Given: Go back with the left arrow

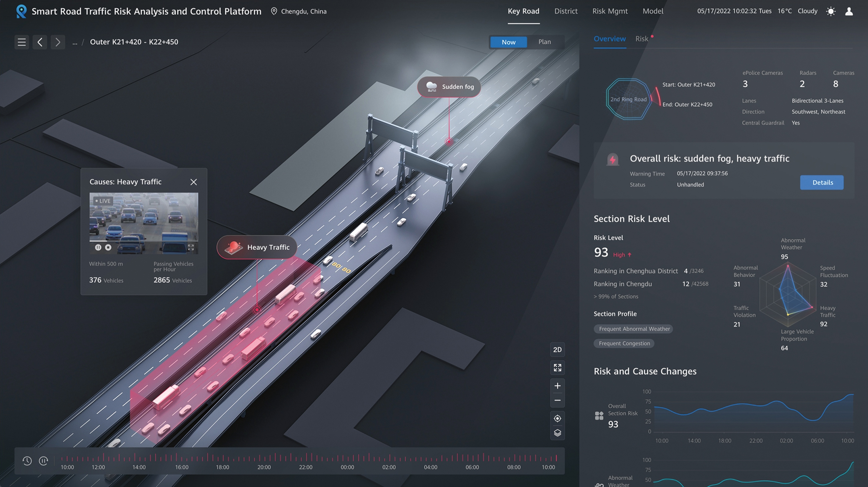Looking at the screenshot, I should [40, 42].
